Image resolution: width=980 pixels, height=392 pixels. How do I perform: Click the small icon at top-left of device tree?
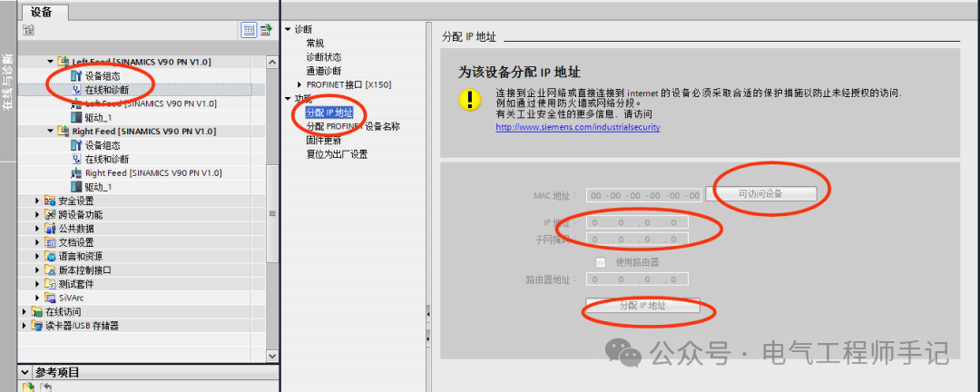coord(28,30)
